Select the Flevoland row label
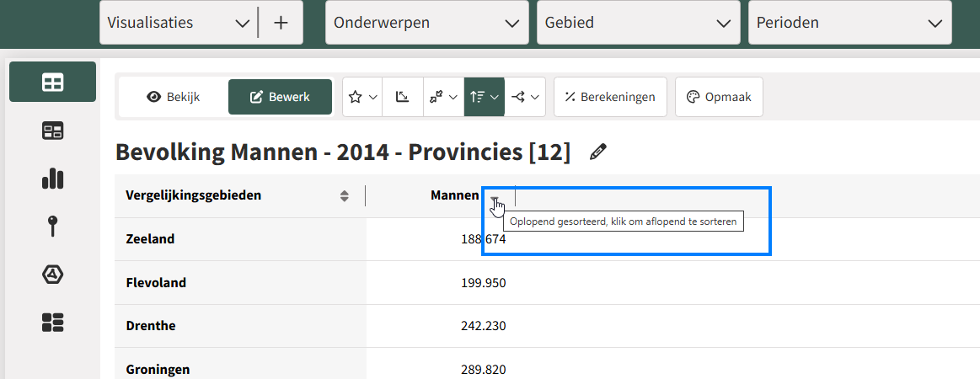This screenshot has width=980, height=379. pos(156,282)
